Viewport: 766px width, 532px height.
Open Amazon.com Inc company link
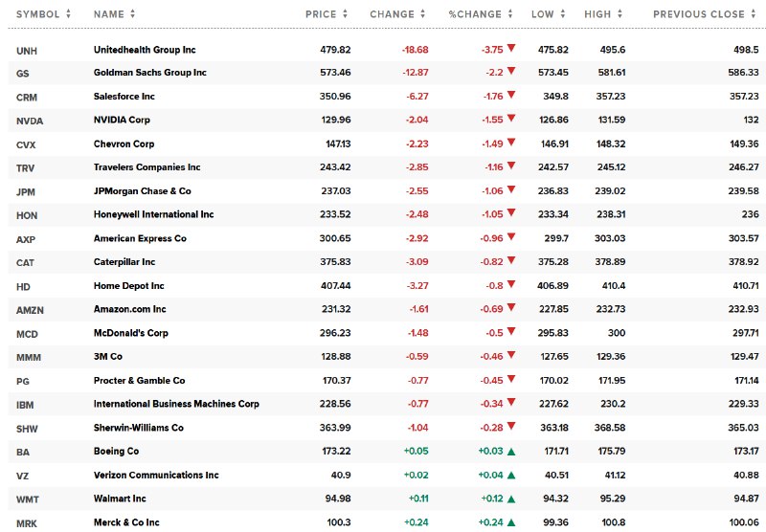coord(130,309)
